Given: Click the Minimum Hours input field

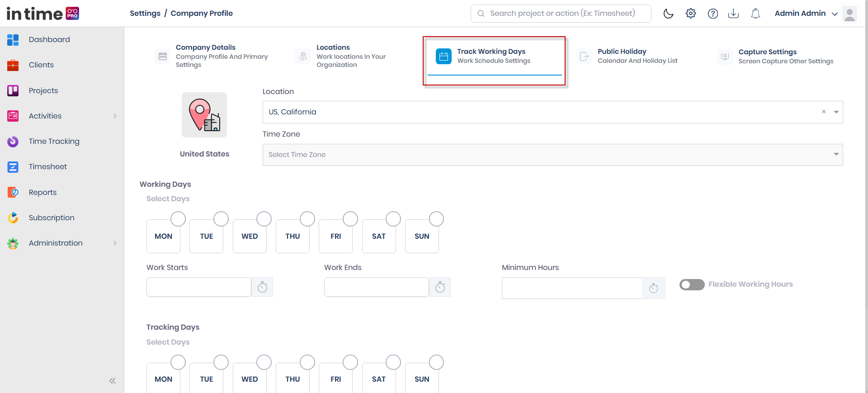Looking at the screenshot, I should [572, 288].
